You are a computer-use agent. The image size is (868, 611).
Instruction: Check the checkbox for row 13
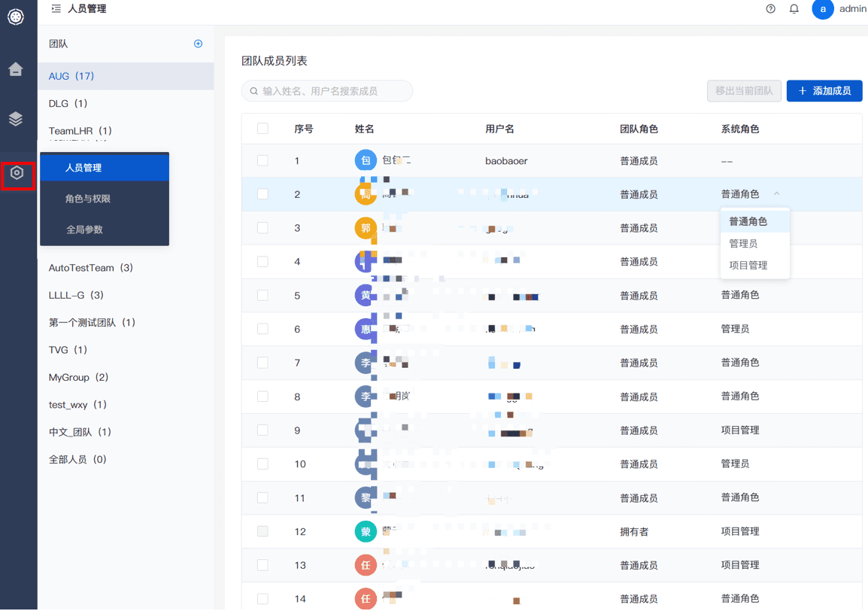point(263,565)
